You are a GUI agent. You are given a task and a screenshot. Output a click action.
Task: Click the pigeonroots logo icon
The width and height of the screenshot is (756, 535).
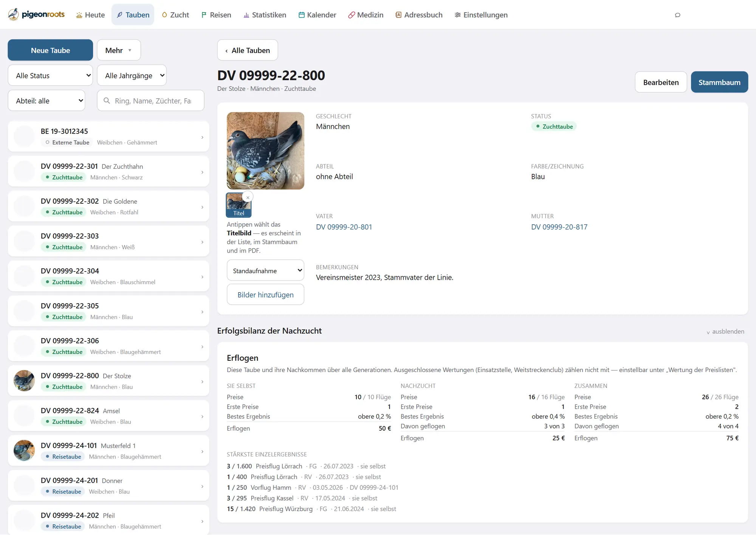pyautogui.click(x=13, y=14)
